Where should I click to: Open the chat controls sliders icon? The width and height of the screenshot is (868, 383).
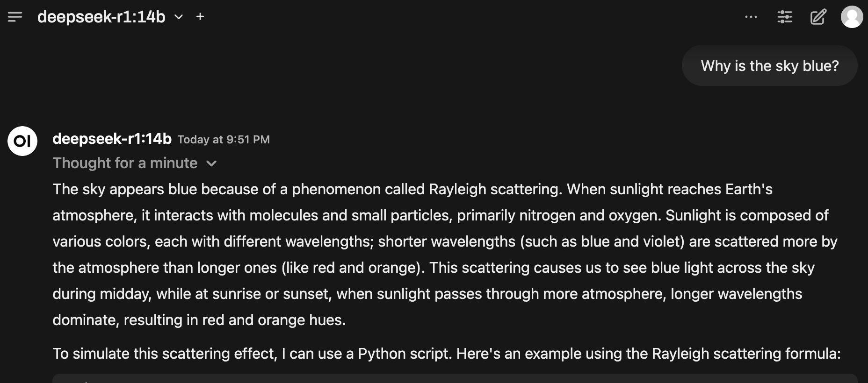(x=784, y=17)
